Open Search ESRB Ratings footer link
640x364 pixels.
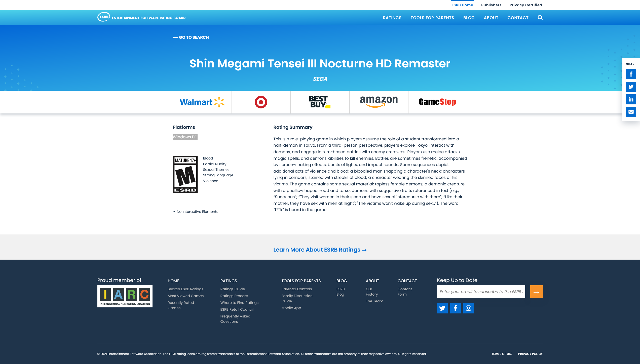[185, 289]
